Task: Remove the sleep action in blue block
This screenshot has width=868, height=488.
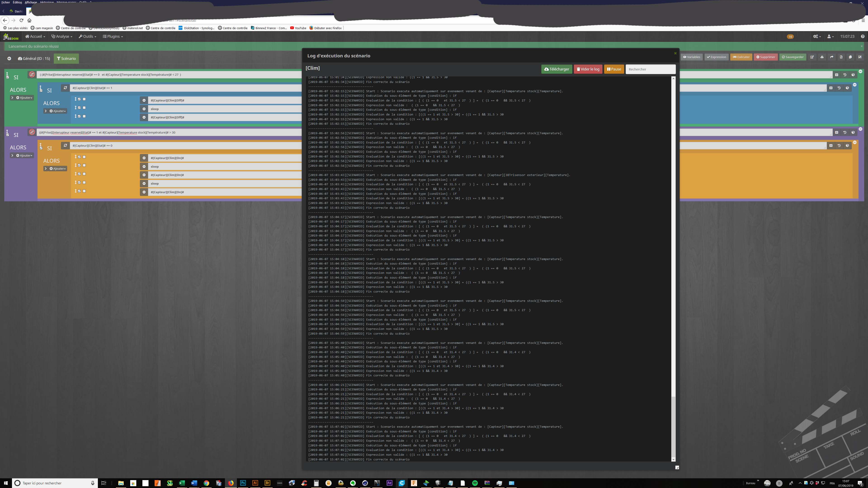Action: (144, 109)
